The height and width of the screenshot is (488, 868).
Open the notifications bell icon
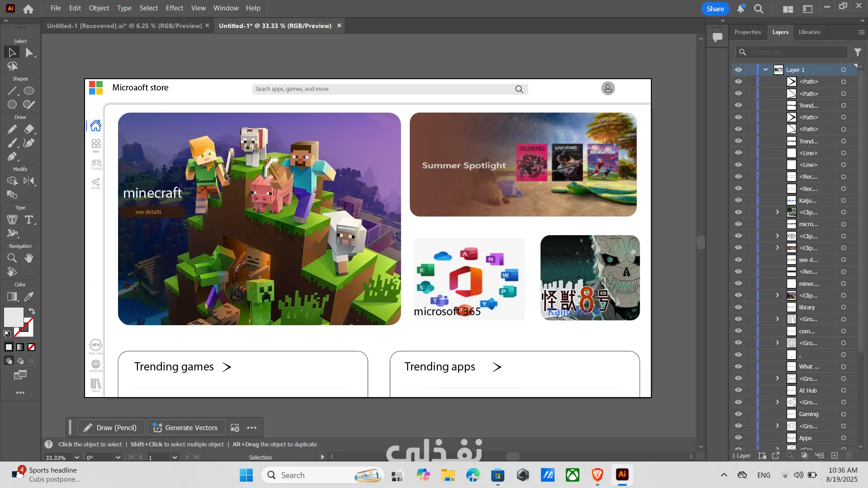(740, 9)
